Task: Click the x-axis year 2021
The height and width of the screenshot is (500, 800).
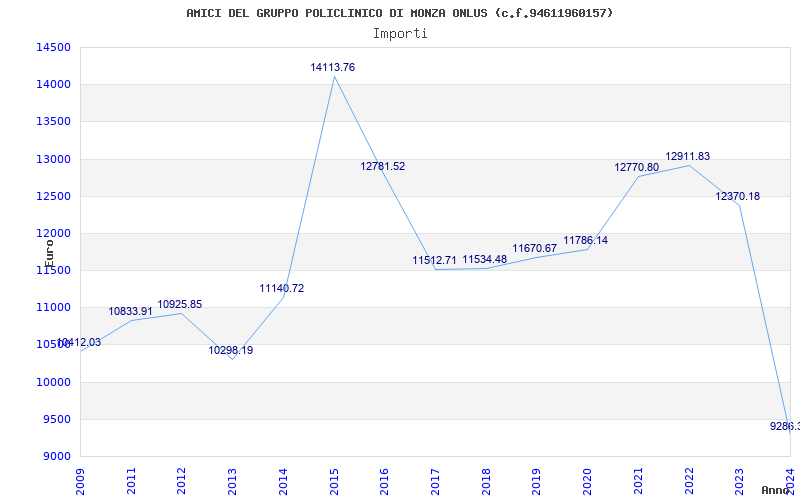Action: [638, 482]
